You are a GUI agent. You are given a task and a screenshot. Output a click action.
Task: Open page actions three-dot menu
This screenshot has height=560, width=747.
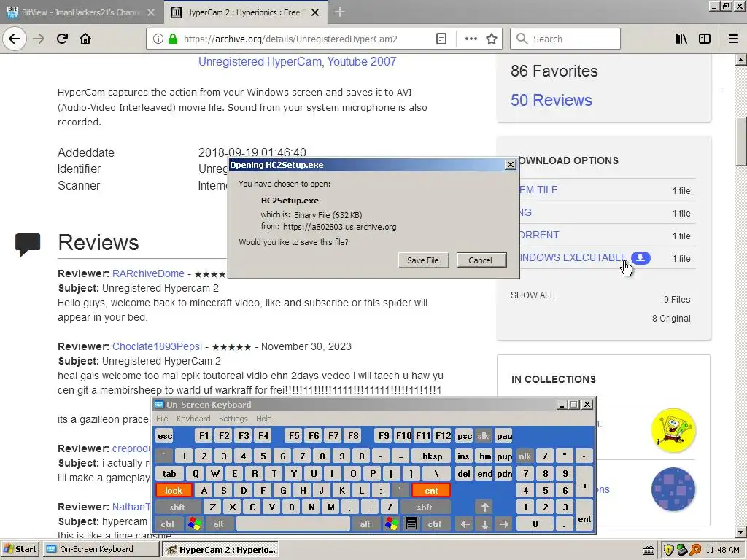(471, 39)
